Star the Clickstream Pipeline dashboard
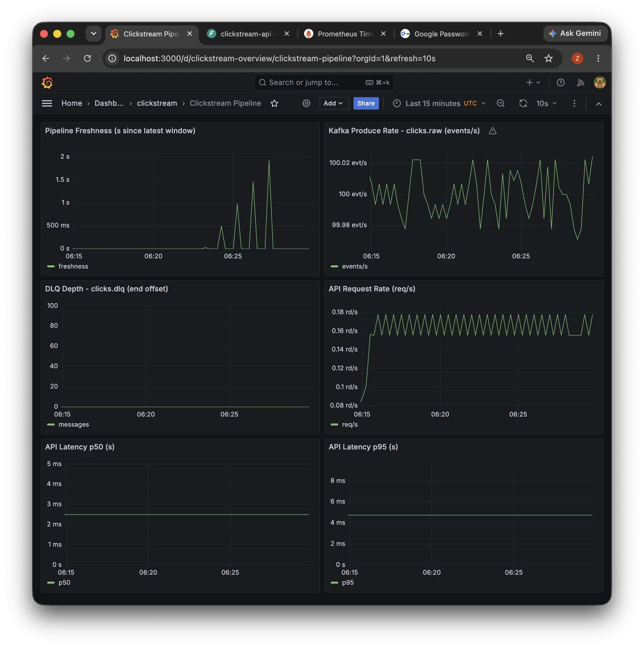 coord(275,103)
